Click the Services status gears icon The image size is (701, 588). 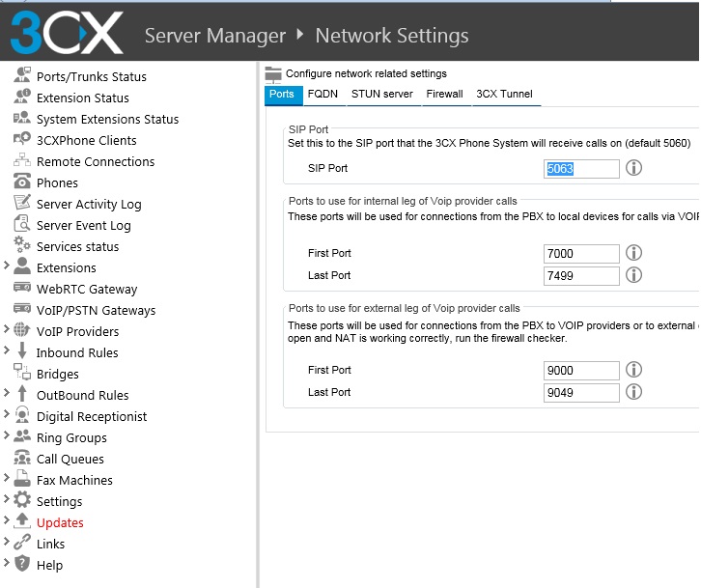22,244
